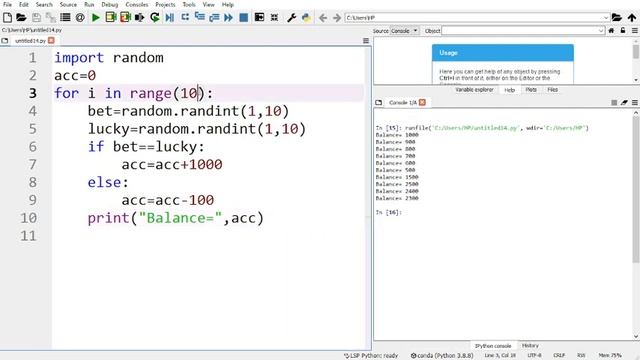Click the Help pane vertical scrollbar
Image resolution: width=640 pixels, height=360 pixels.
[636, 61]
